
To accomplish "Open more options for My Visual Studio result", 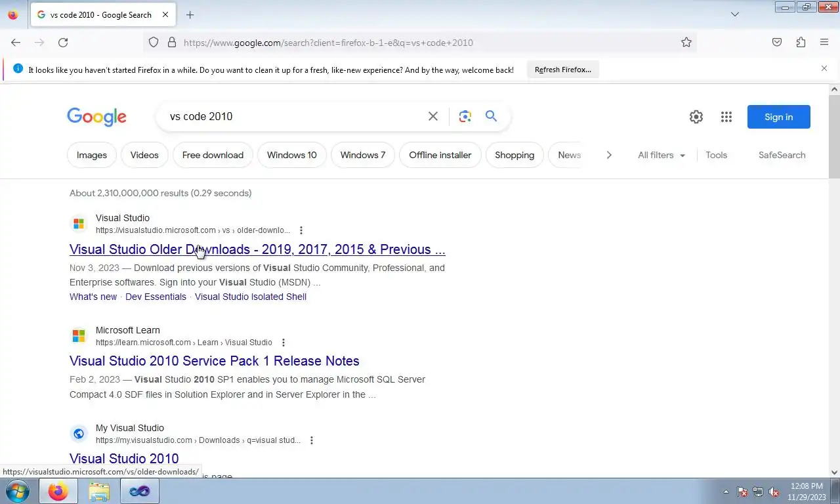I will 312,440.
